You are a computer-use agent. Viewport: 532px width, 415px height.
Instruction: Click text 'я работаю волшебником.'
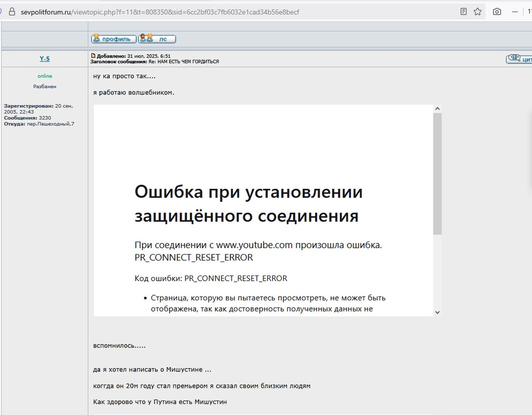[x=134, y=92]
